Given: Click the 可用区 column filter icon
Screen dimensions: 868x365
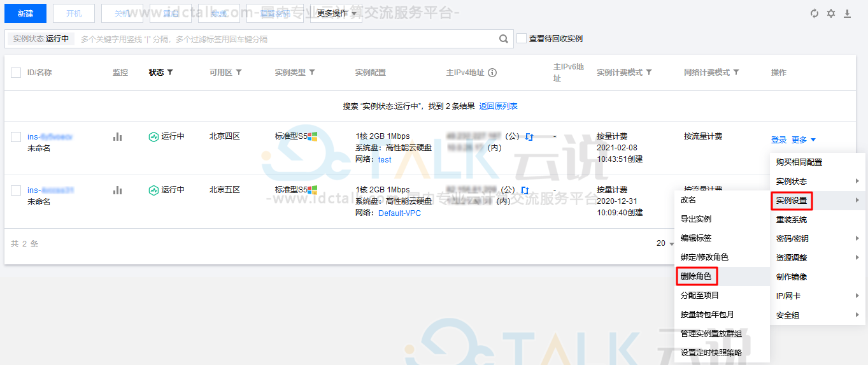Looking at the screenshot, I should 239,73.
